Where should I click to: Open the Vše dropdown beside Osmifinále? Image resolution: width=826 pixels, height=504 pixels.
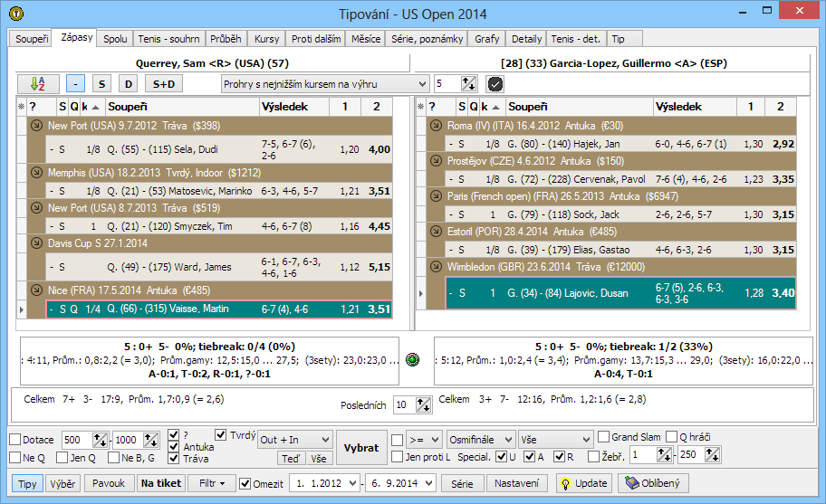[556, 440]
